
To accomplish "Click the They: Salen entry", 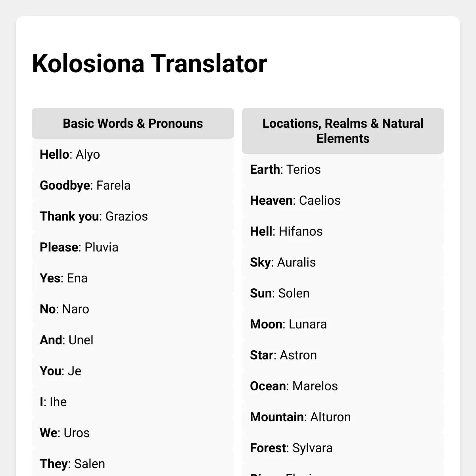I will (133, 464).
